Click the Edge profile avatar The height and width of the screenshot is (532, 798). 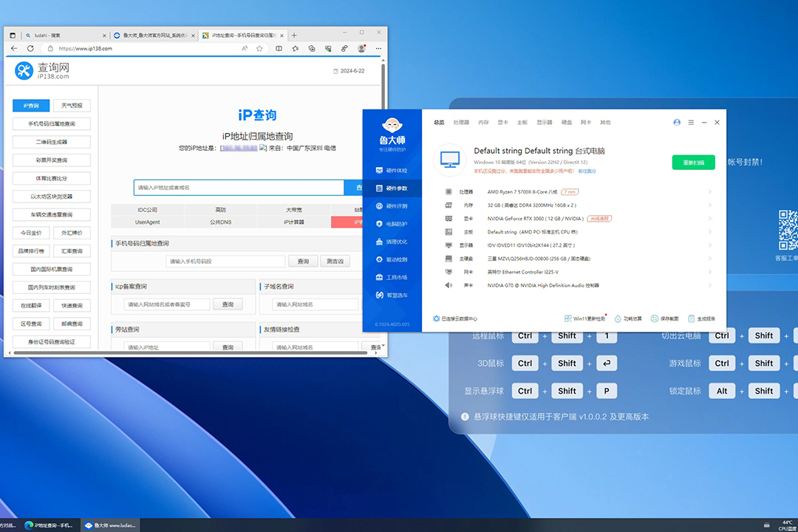click(361, 48)
